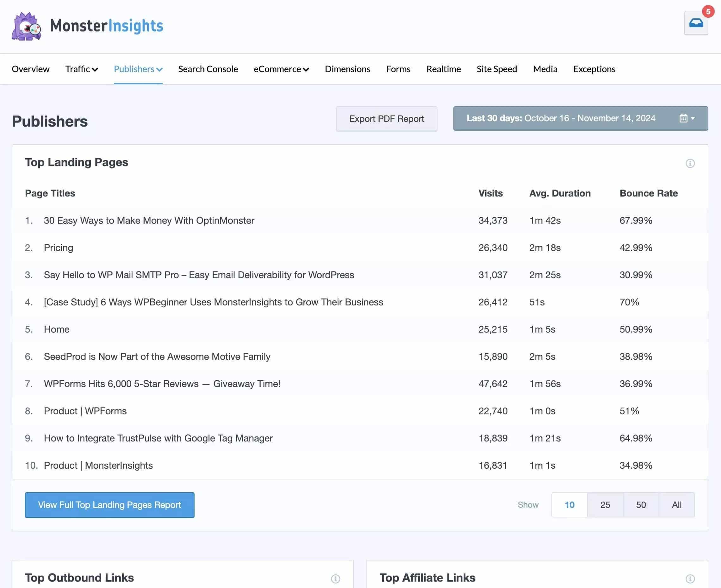Switch to the Search Console tab

[x=208, y=69]
